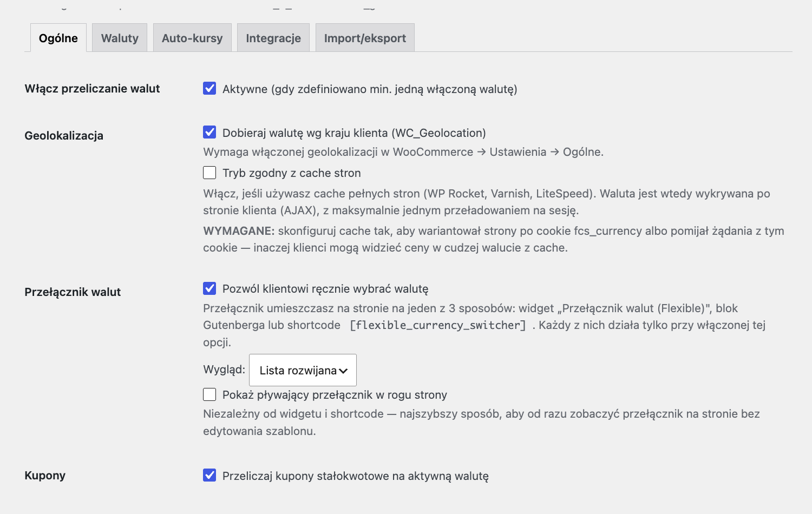Go to the Integracje tab
Screen dimensions: 812x514
tap(273, 38)
